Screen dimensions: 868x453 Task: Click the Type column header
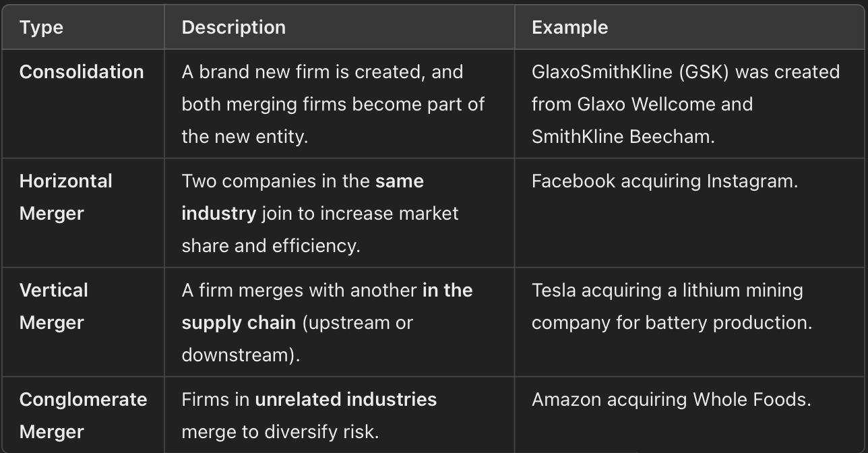pos(41,28)
